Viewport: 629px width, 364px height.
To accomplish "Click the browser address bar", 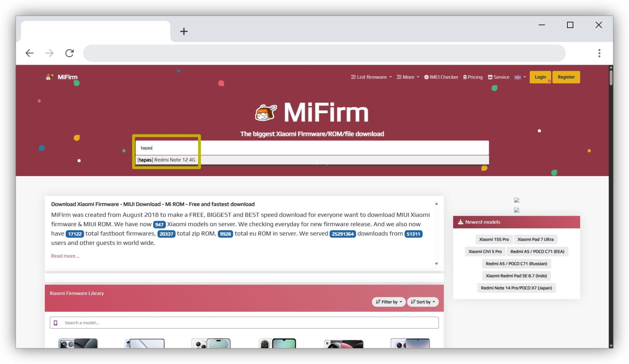I will (324, 53).
